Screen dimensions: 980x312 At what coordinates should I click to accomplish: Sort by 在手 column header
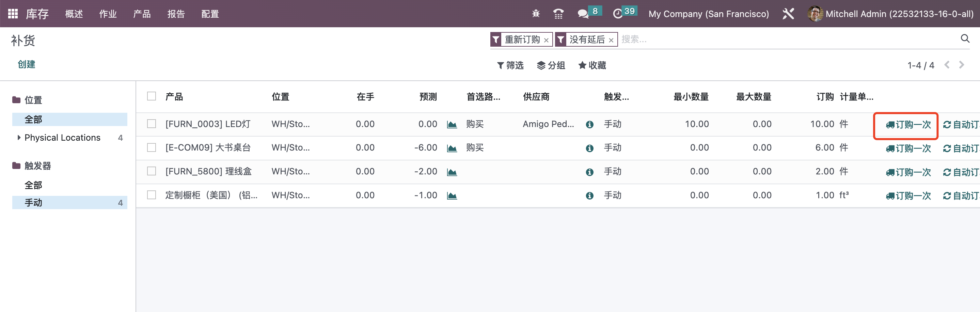[365, 97]
